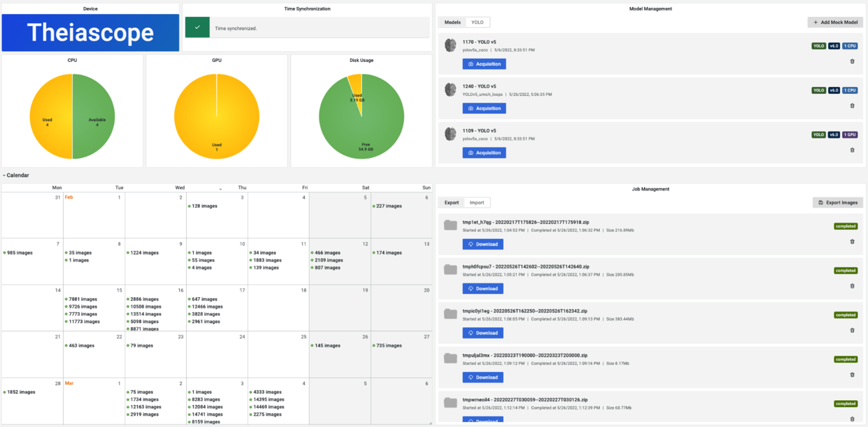Viewport: 868px width, 427px height.
Task: Delete the tmpwrneoil4 export job
Action: (852, 419)
